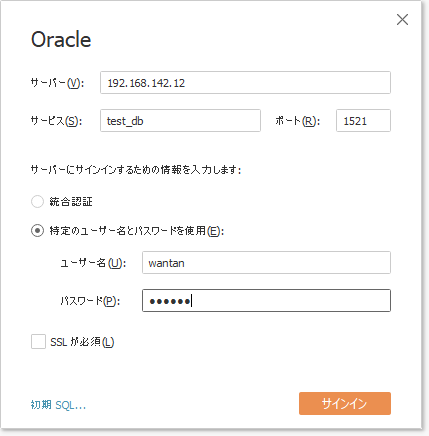
Task: Click the サーバー(V): label
Action: 57,83
